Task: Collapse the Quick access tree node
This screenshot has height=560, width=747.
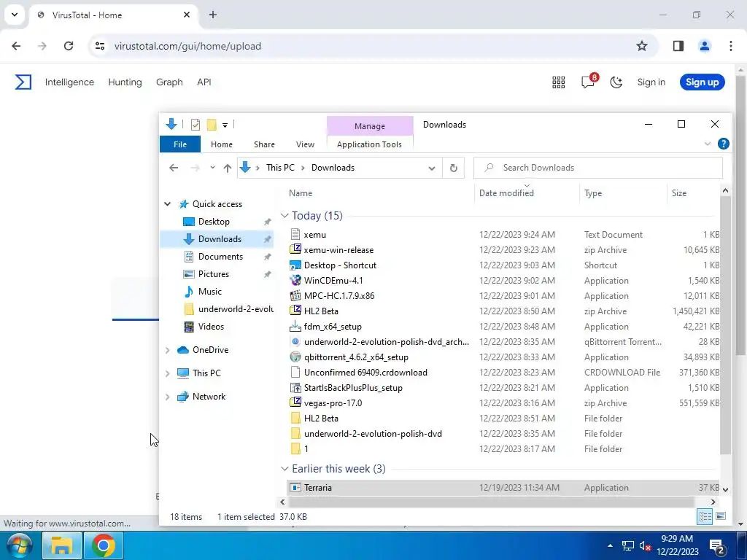Action: 167,204
